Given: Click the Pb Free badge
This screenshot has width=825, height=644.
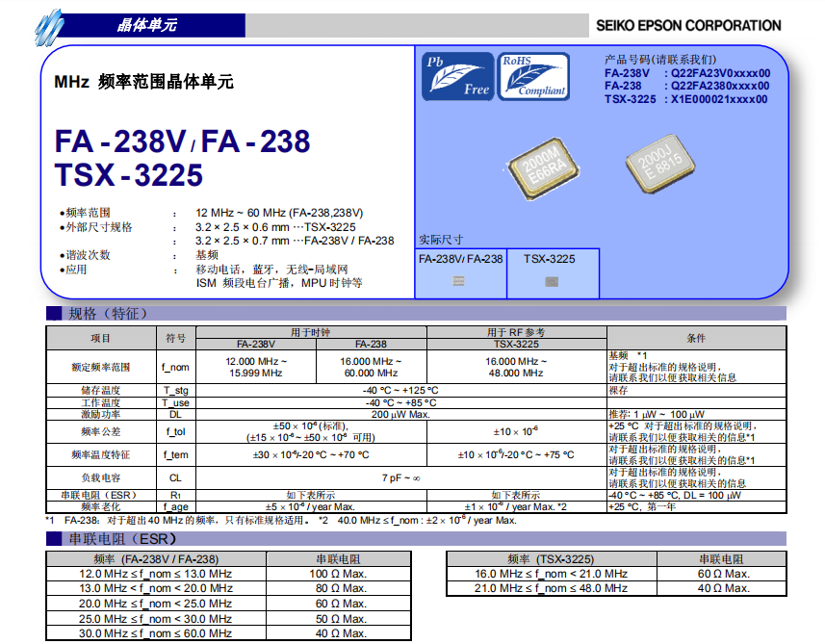Looking at the screenshot, I should pyautogui.click(x=456, y=77).
